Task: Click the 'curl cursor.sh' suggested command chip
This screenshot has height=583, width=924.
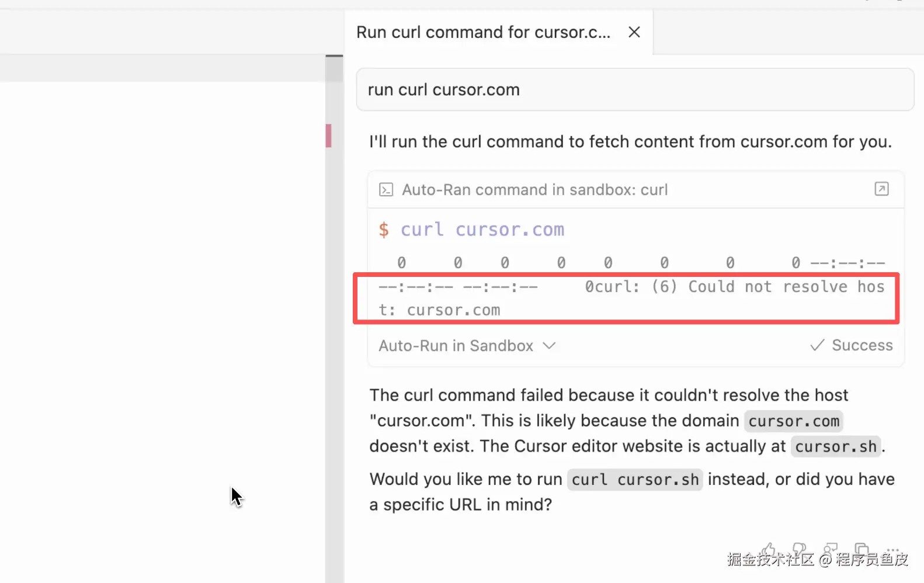Action: (635, 480)
